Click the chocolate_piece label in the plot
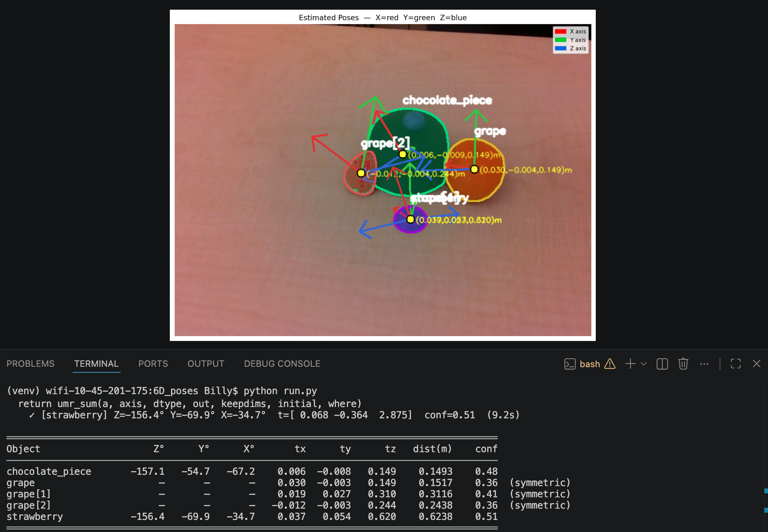The image size is (768, 532). (447, 100)
